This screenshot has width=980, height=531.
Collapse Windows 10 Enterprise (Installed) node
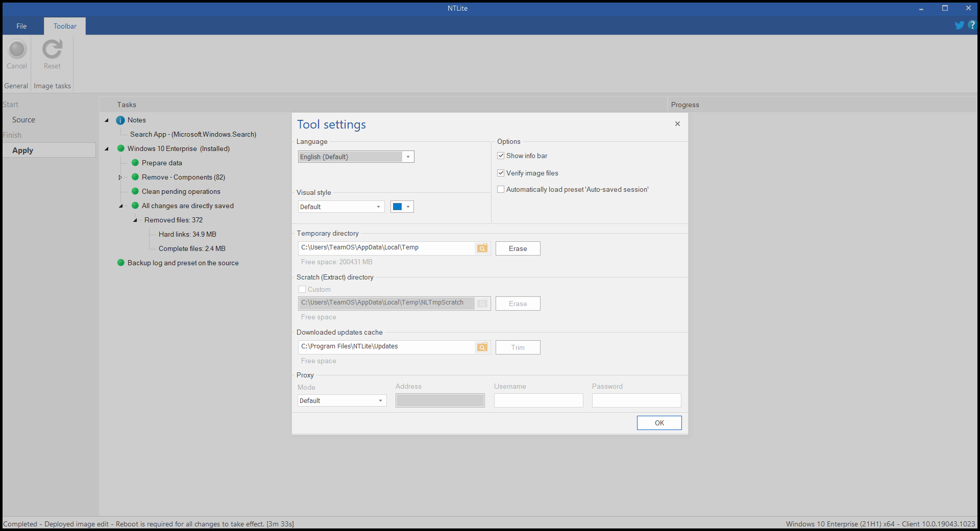[x=107, y=149]
